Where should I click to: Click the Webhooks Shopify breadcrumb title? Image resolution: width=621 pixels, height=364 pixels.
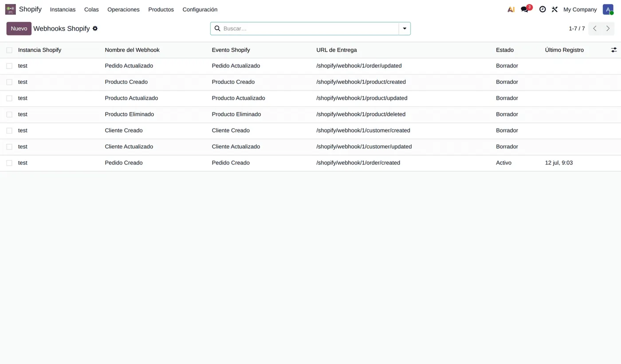point(62,28)
